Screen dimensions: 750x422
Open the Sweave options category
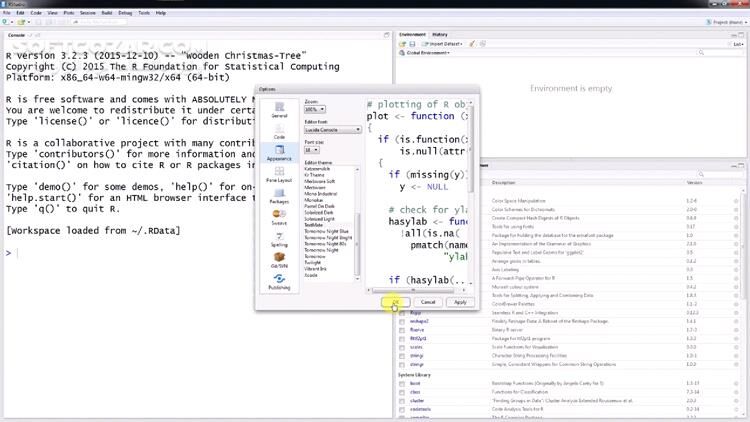point(279,218)
